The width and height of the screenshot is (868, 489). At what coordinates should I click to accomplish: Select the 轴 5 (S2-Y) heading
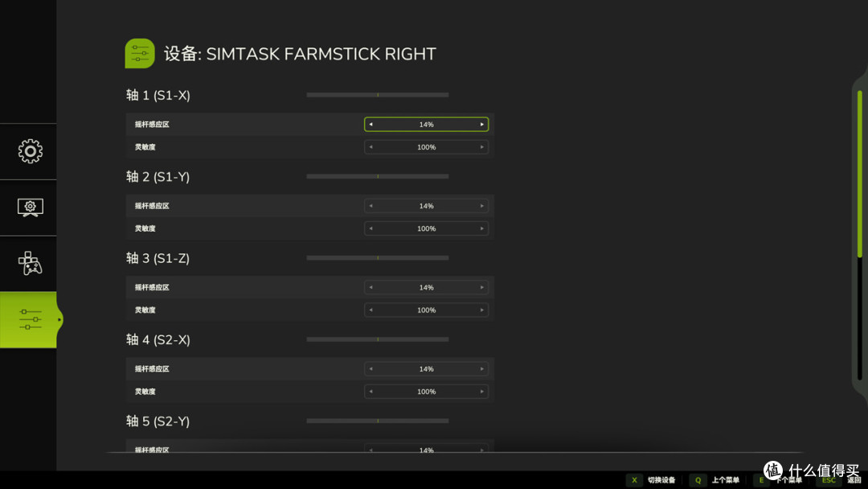pyautogui.click(x=158, y=421)
